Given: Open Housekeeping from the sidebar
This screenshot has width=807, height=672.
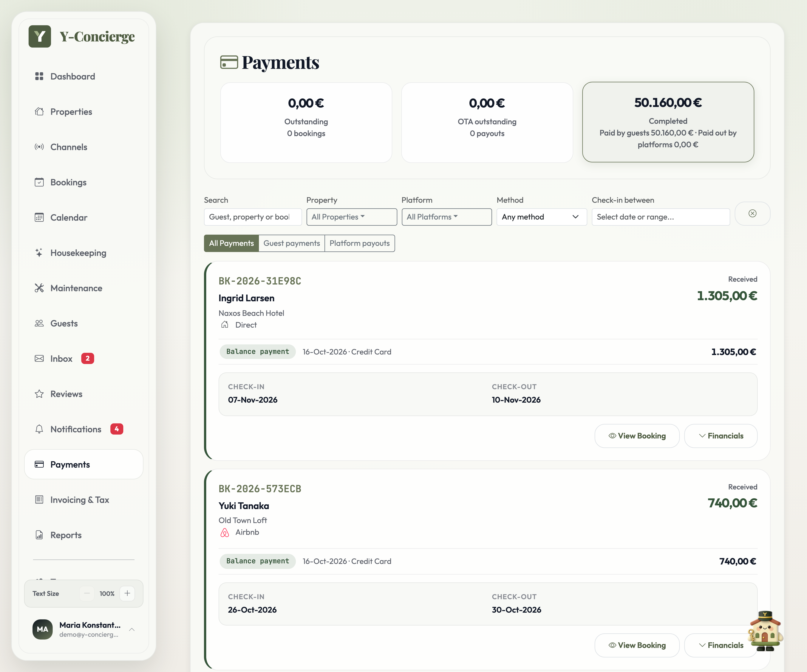Looking at the screenshot, I should (x=84, y=253).
